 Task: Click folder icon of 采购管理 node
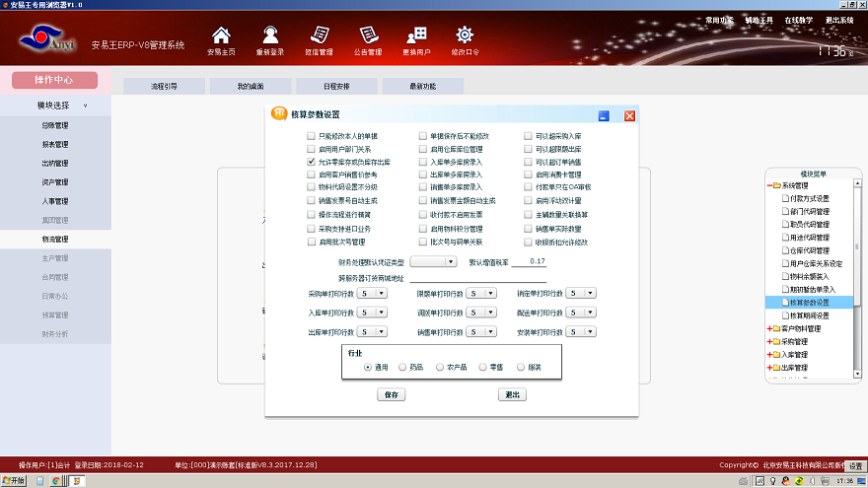[x=776, y=341]
